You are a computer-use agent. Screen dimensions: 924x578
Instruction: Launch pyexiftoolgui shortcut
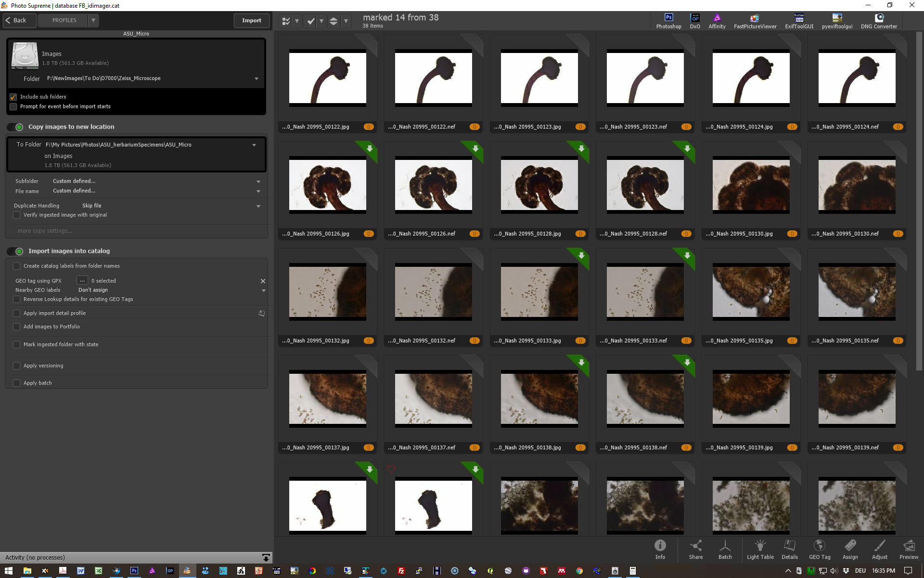point(837,21)
